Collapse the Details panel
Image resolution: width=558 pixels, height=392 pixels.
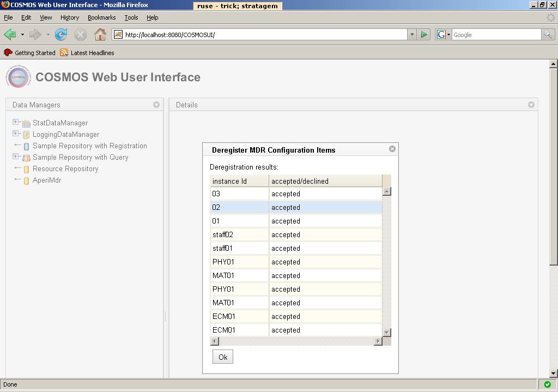(x=531, y=105)
